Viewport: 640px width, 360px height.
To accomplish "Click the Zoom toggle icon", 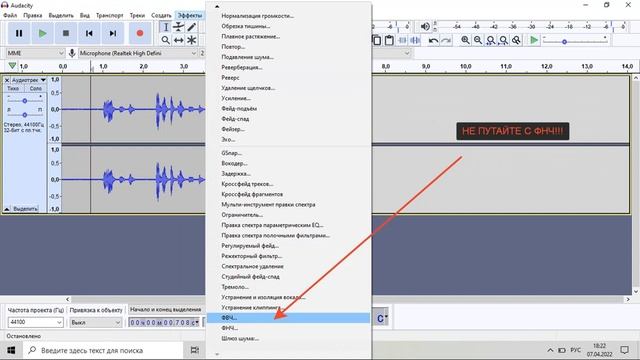I will pos(516,40).
